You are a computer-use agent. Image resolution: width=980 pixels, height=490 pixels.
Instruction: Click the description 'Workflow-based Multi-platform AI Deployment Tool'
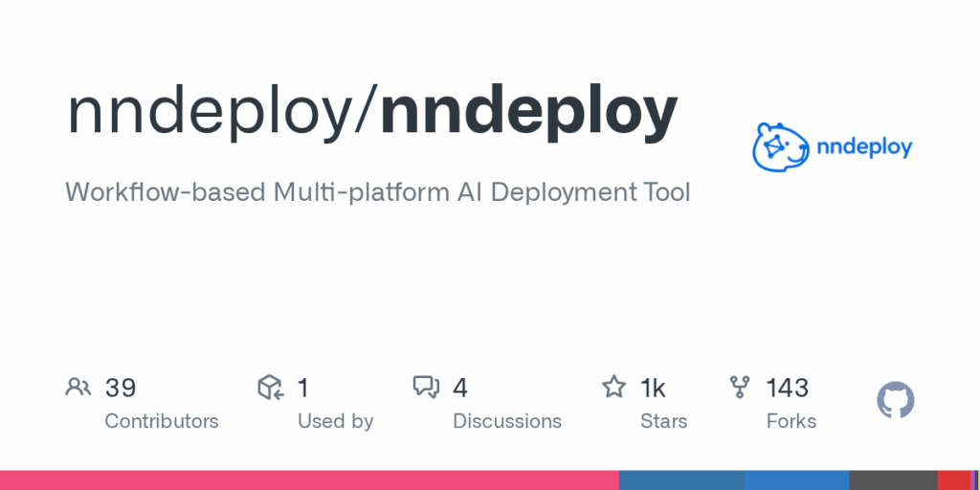point(378,191)
